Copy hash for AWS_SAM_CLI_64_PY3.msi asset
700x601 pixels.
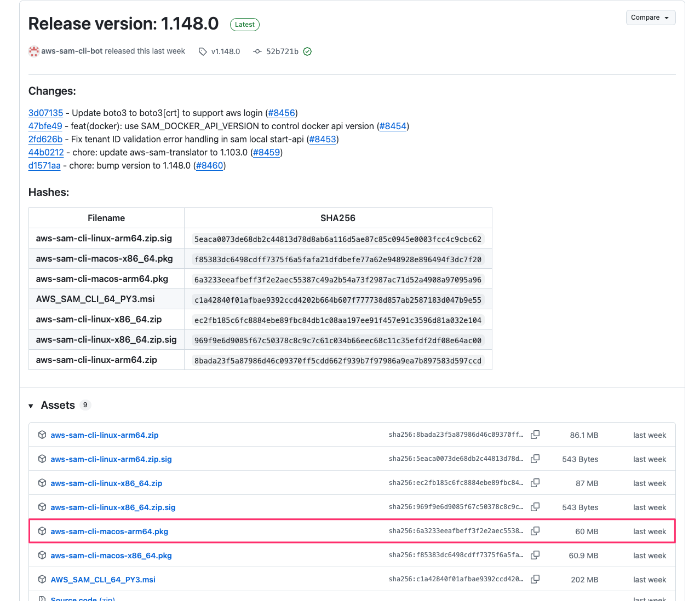(x=535, y=579)
